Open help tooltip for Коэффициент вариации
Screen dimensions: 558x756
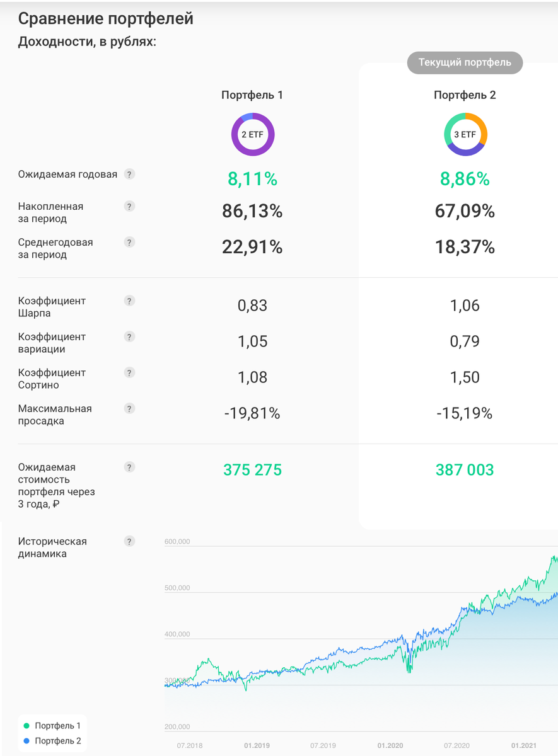(x=129, y=337)
